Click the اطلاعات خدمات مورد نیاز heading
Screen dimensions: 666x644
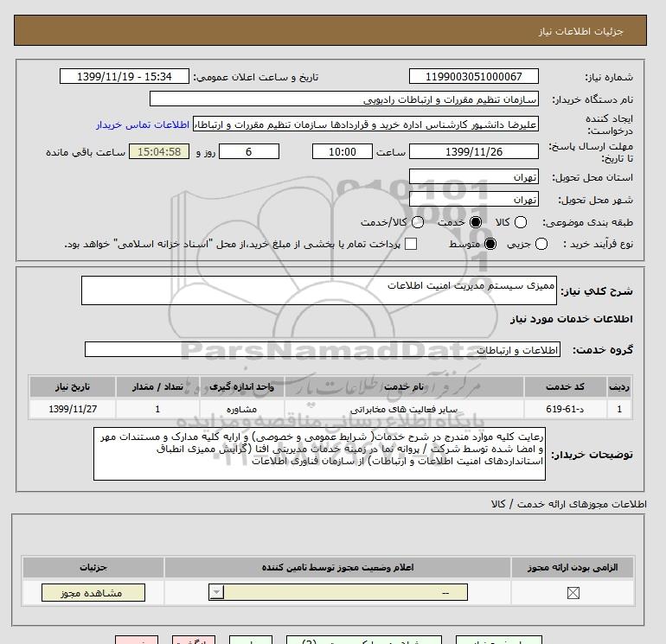pyautogui.click(x=571, y=319)
